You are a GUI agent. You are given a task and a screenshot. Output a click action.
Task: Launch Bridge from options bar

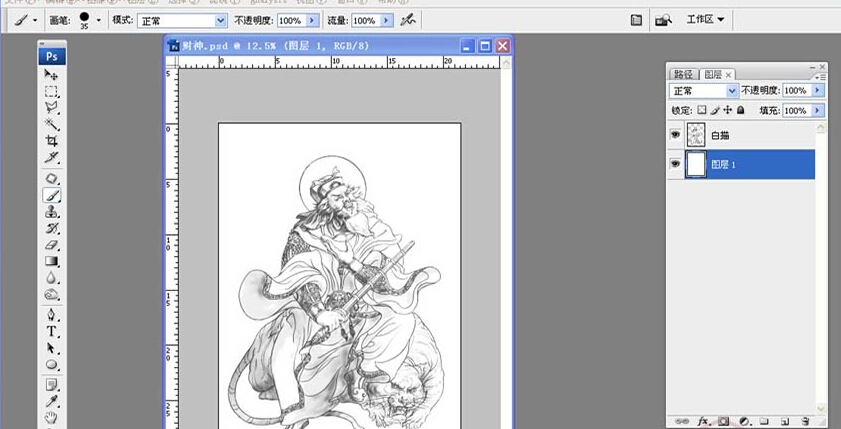663,20
